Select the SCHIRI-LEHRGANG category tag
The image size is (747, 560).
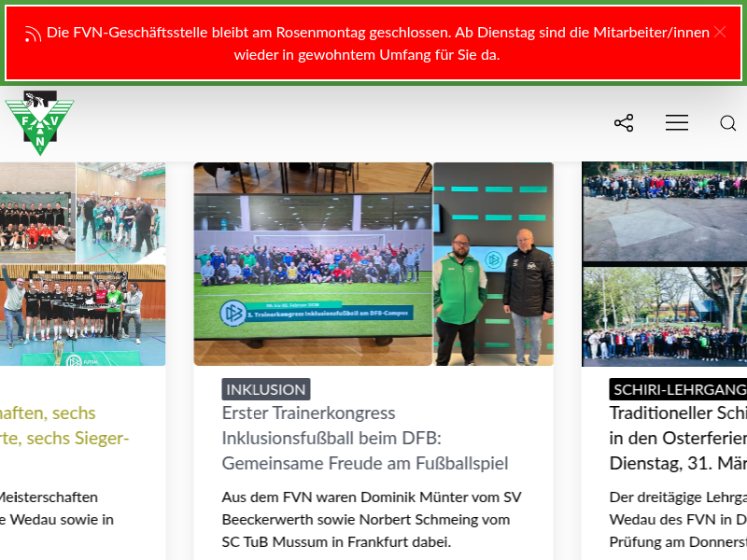pos(679,389)
